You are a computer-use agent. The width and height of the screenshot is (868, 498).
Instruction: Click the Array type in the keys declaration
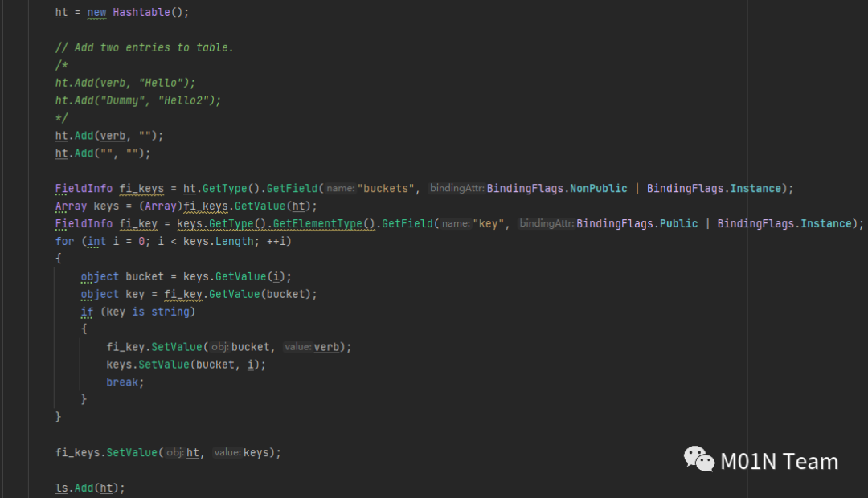71,206
